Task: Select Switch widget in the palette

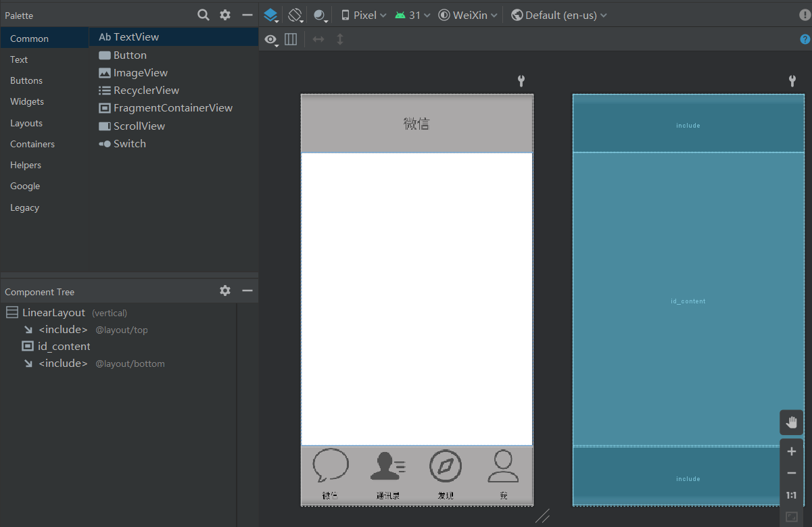Action: coord(174,144)
